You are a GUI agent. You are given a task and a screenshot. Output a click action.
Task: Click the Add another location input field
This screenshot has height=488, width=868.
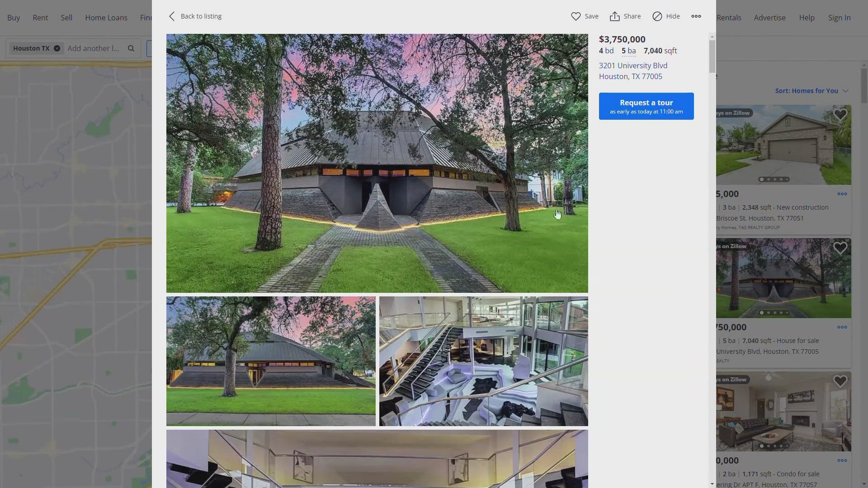pyautogui.click(x=94, y=48)
